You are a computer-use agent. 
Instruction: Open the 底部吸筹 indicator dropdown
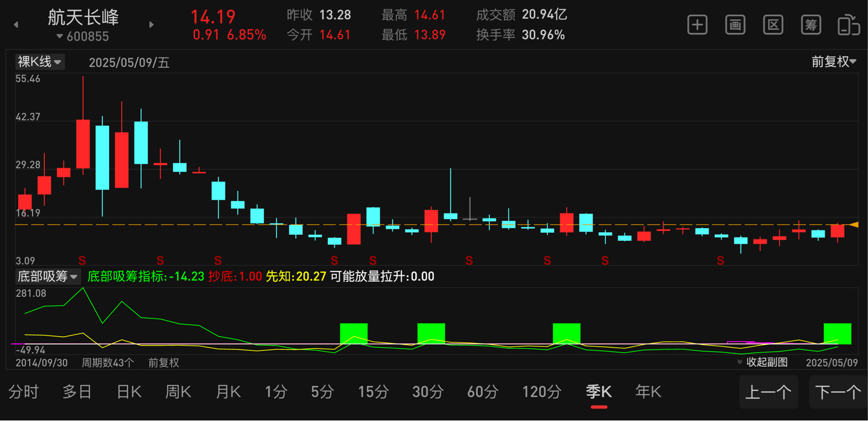coord(48,276)
